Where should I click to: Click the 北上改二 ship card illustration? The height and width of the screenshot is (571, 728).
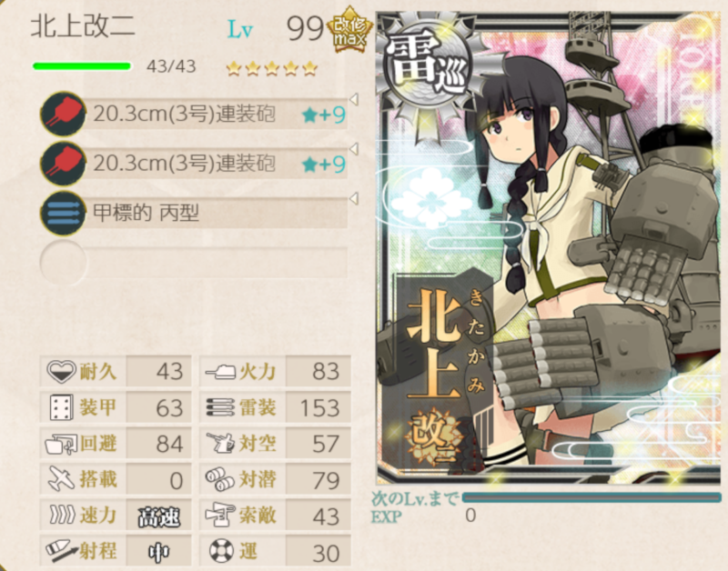[x=550, y=248]
